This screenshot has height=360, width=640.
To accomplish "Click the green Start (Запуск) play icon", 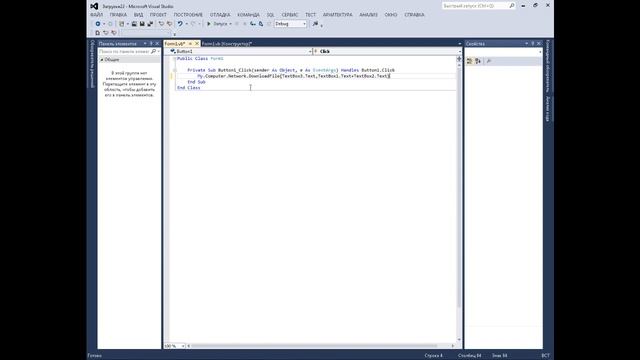I will (x=209, y=24).
